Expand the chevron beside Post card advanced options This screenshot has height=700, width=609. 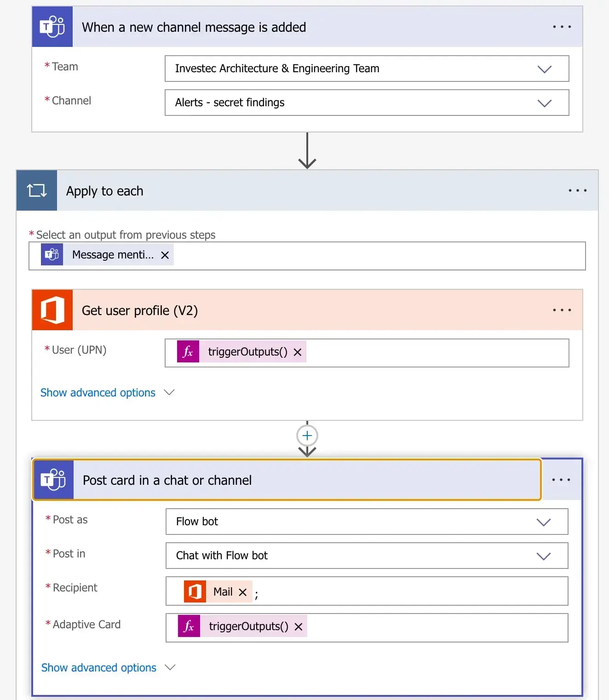(170, 667)
